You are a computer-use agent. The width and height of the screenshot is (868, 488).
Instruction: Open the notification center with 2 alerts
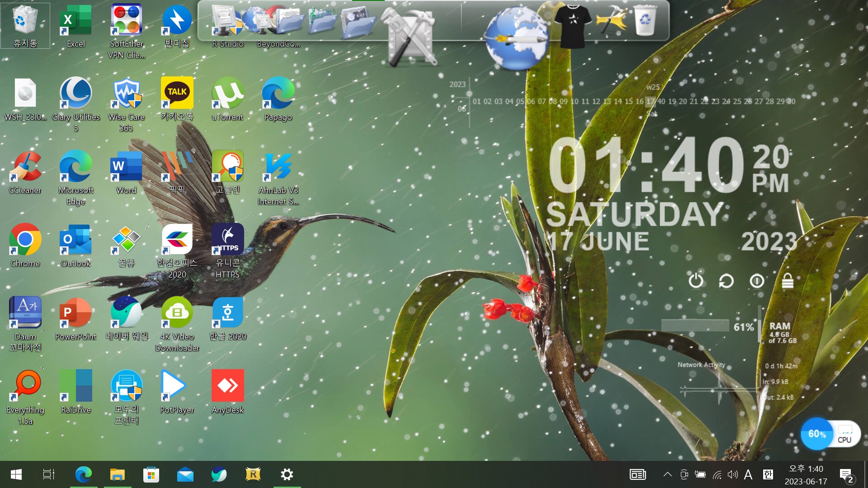click(846, 475)
